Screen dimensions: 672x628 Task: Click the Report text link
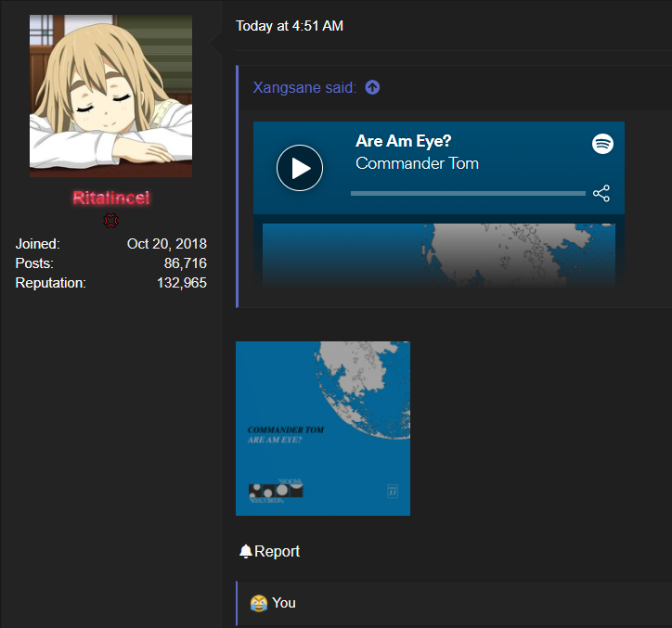pos(277,551)
